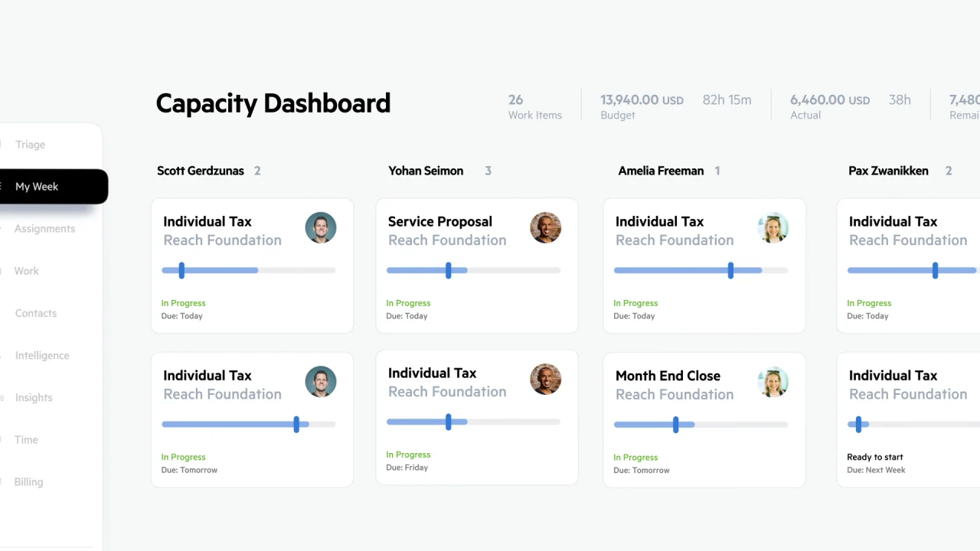Click Reach Foundation on Month End Close card
The height and width of the screenshot is (551, 980).
(675, 395)
